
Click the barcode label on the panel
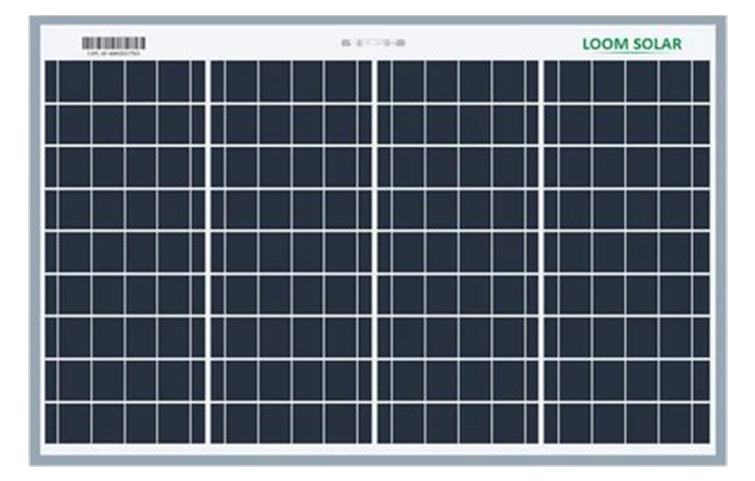[x=114, y=46]
